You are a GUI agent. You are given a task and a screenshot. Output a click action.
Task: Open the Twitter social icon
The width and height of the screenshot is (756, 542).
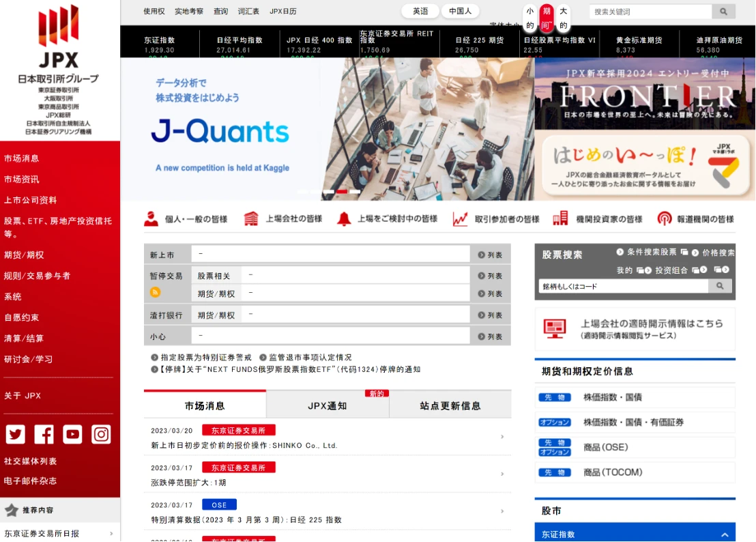point(16,434)
